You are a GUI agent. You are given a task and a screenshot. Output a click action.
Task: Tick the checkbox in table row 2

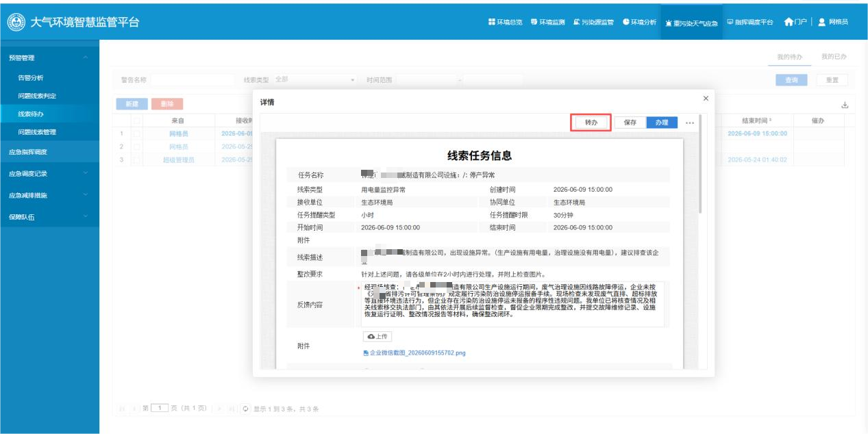click(x=137, y=146)
